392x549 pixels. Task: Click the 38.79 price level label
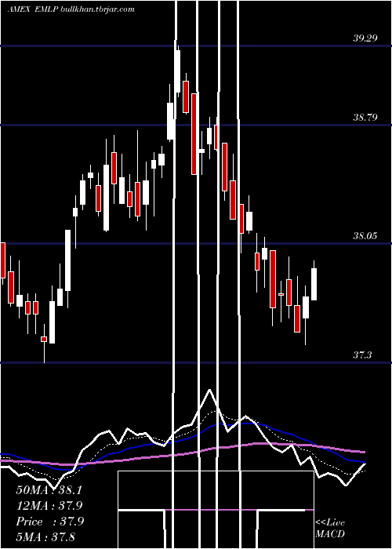coord(365,117)
